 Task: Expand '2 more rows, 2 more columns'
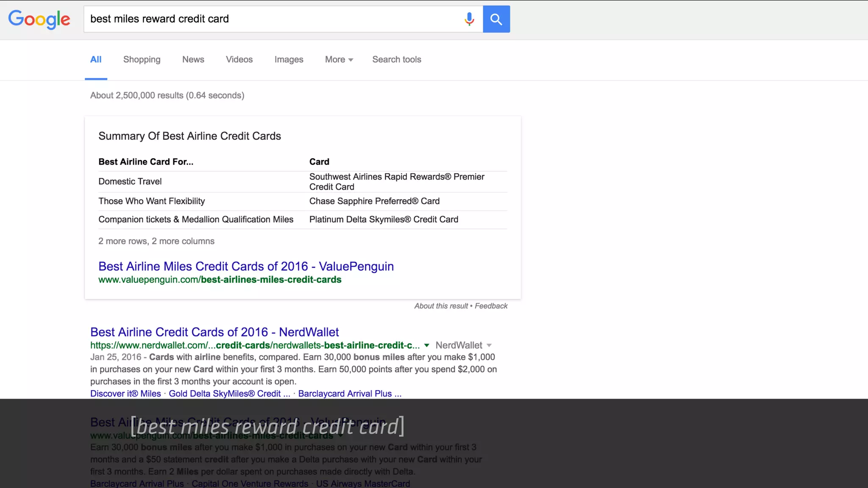[156, 241]
